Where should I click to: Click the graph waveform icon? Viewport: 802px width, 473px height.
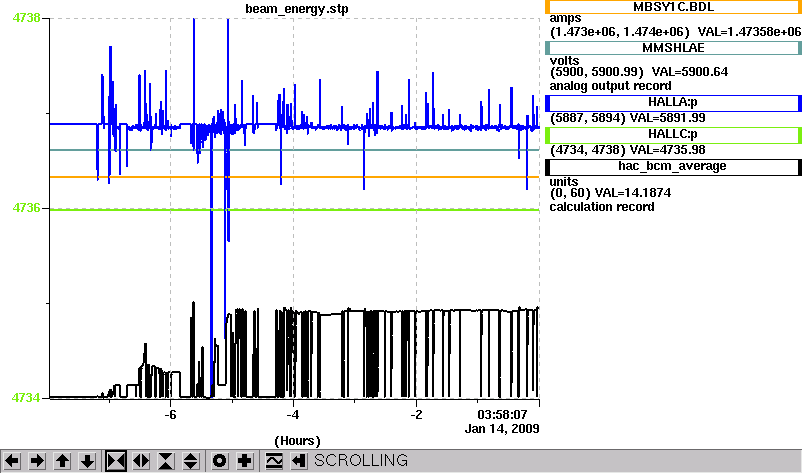pos(274,461)
